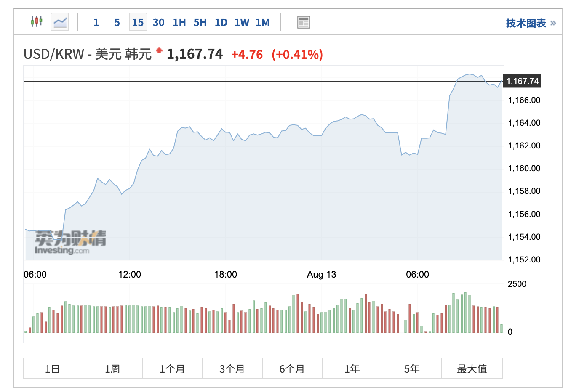
Task: Set the 5-minute chart interval
Action: (117, 23)
